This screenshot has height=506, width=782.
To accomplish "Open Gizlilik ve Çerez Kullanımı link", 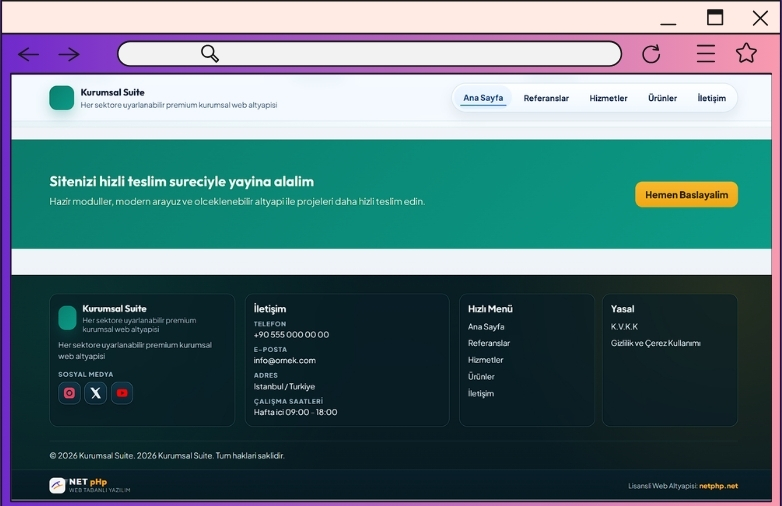I will (x=655, y=343).
